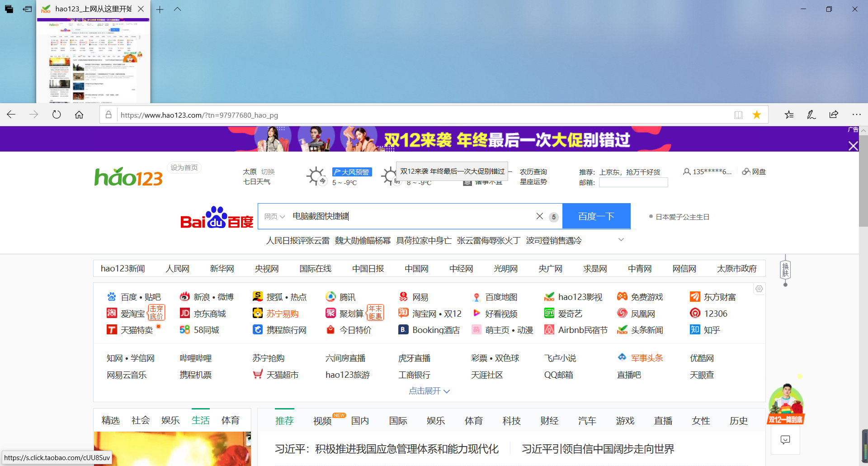This screenshot has width=868, height=466.
Task: Open reading view icon in address bar
Action: click(738, 115)
